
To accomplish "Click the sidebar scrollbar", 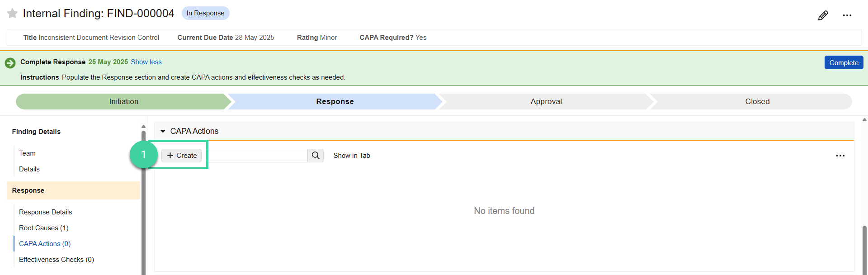I will pyautogui.click(x=143, y=203).
